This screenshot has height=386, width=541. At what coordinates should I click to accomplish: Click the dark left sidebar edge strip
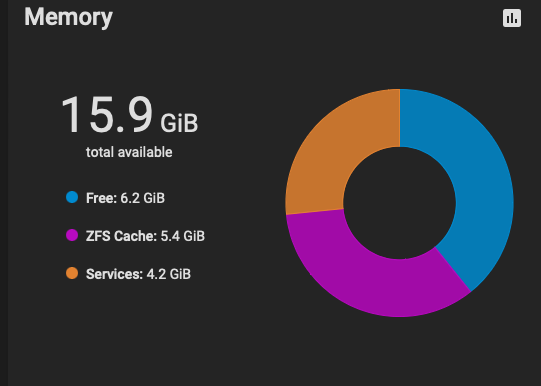point(4,193)
